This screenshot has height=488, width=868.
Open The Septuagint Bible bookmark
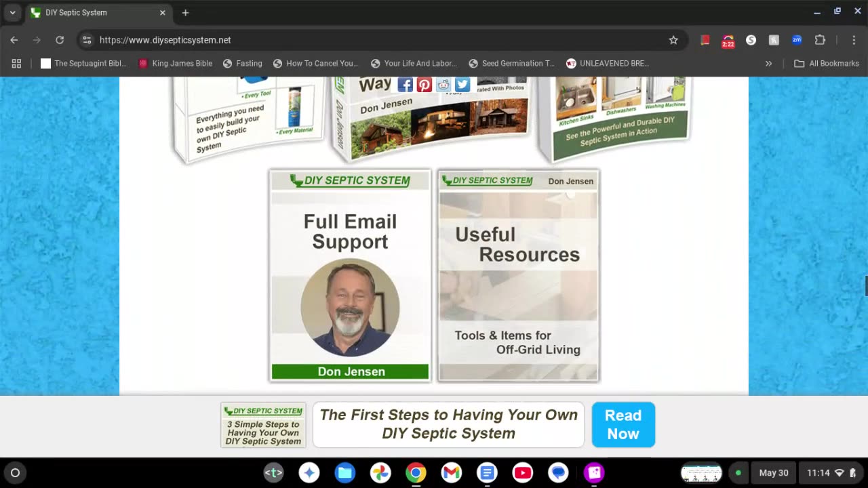(83, 63)
